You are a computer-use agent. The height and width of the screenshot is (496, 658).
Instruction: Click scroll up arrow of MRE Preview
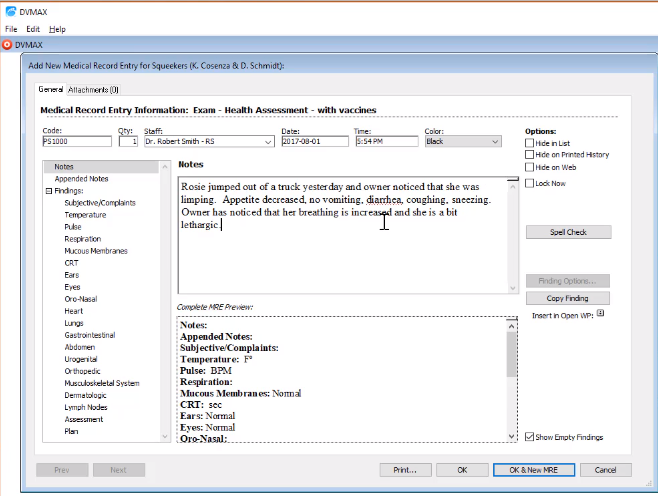point(511,326)
